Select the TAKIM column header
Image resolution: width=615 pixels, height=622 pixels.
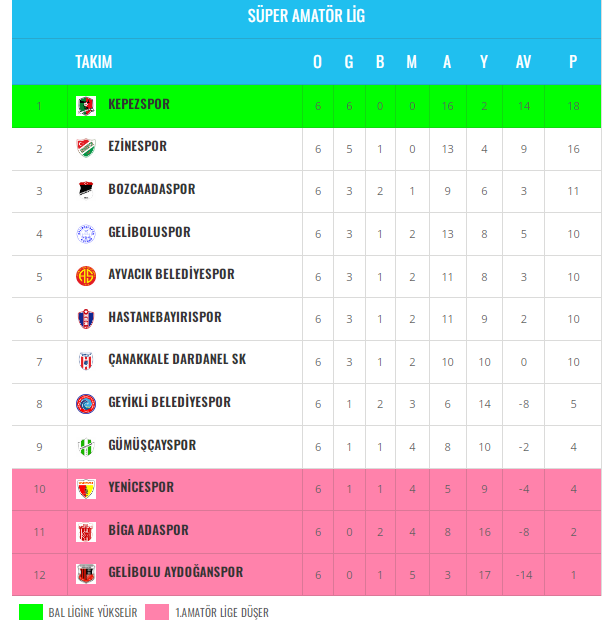click(94, 62)
